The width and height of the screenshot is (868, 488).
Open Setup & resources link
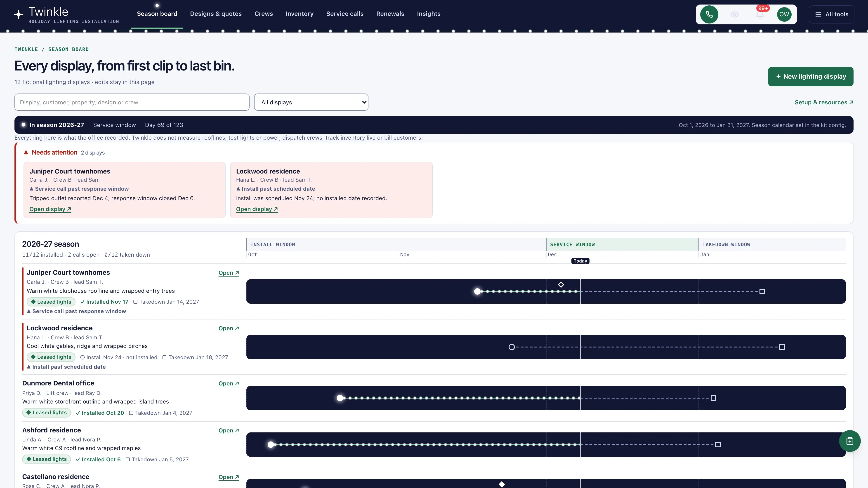click(x=824, y=102)
